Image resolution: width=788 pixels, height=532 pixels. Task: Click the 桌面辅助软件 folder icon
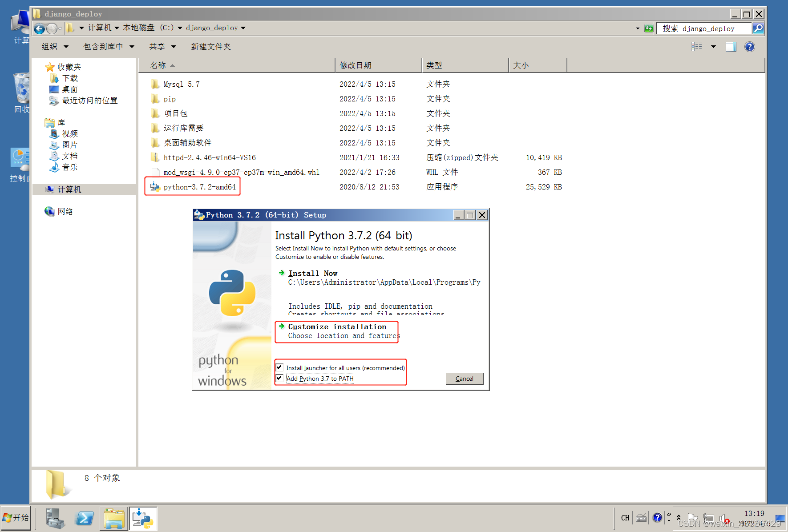pos(155,143)
